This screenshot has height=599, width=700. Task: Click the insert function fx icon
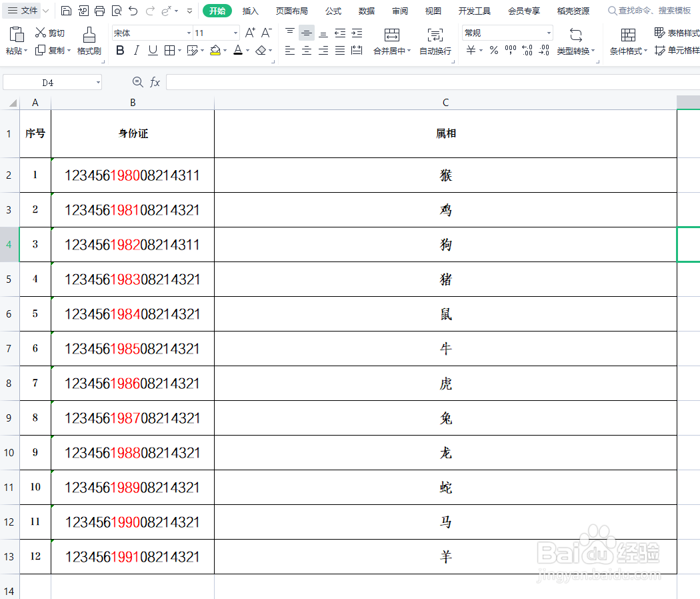[155, 82]
